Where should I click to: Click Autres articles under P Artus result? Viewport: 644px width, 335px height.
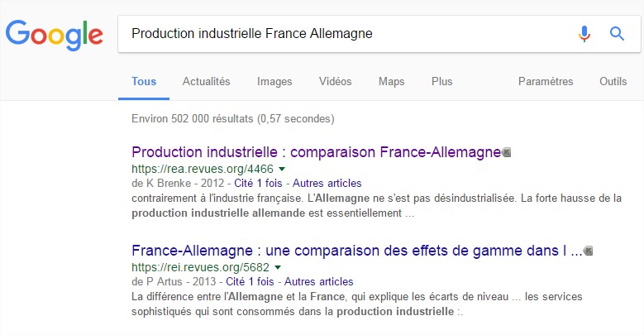point(319,281)
